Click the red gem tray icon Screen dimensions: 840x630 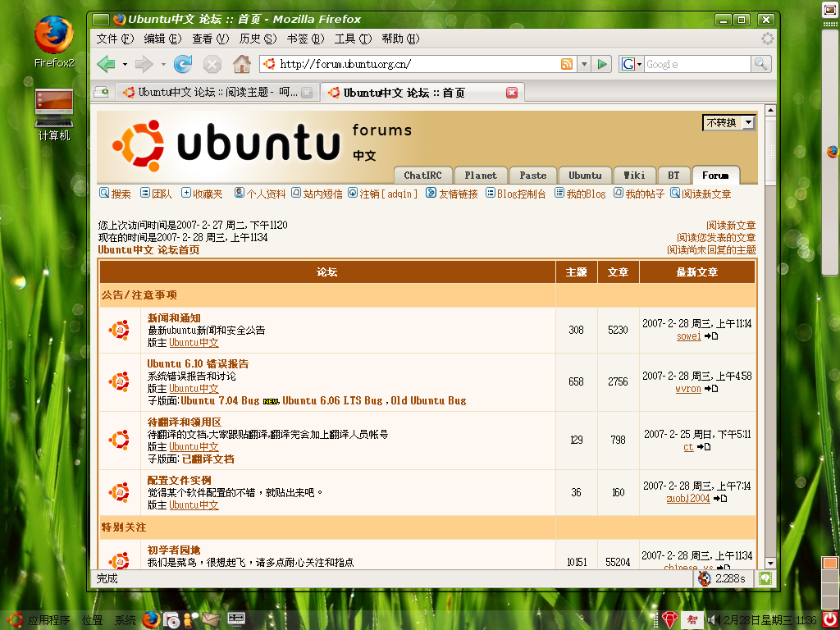click(669, 620)
